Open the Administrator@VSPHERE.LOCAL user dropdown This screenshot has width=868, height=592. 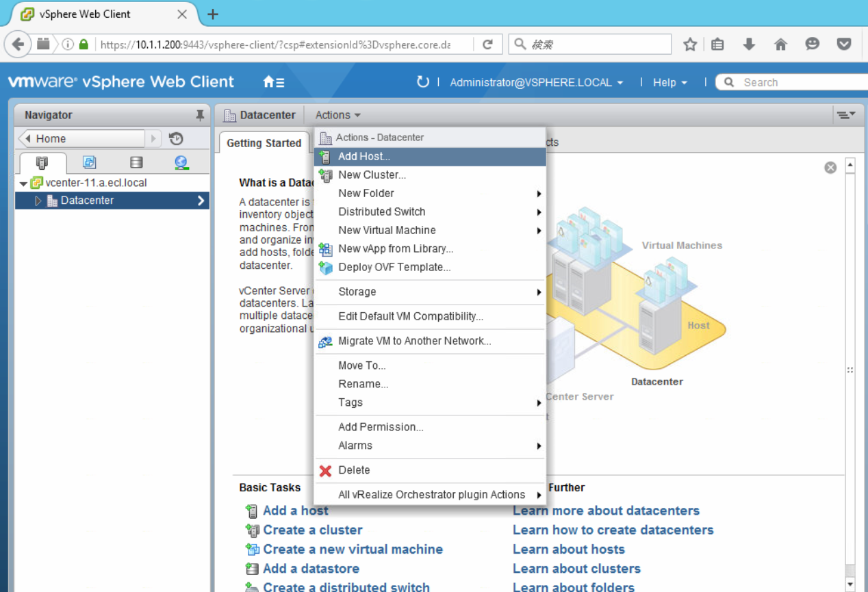pos(536,82)
